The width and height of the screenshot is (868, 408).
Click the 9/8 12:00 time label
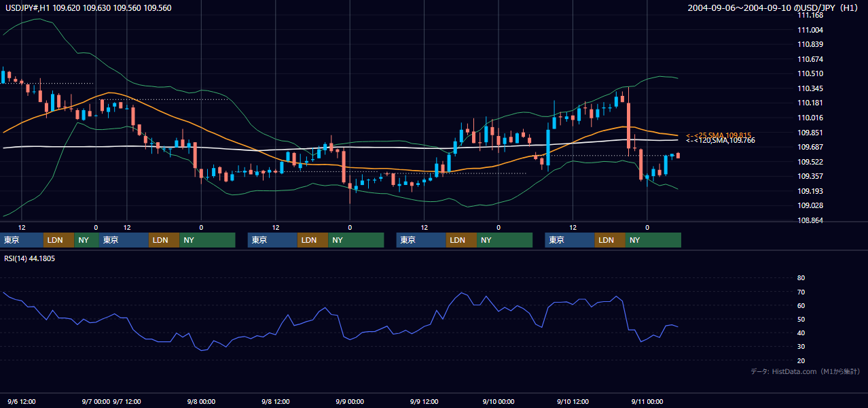click(276, 402)
